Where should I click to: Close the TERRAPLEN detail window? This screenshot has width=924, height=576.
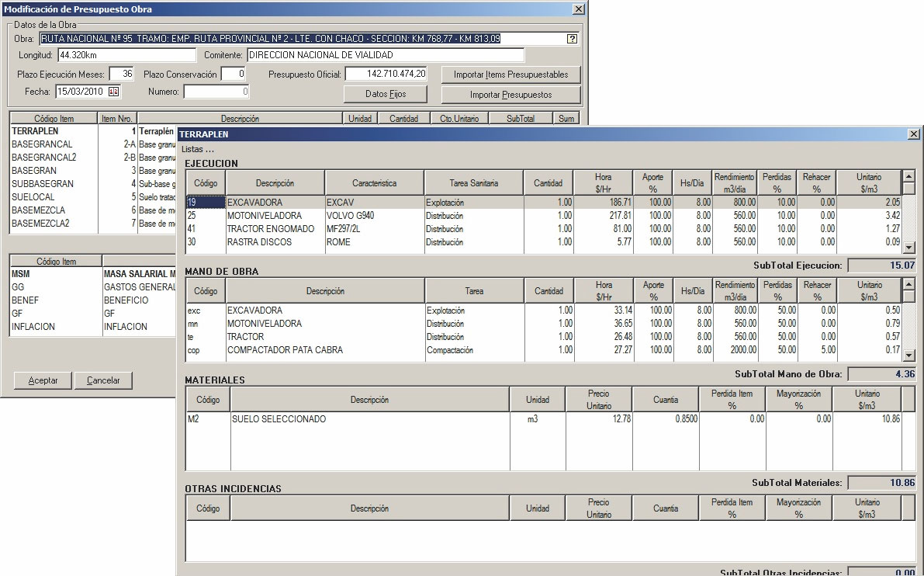coord(913,134)
